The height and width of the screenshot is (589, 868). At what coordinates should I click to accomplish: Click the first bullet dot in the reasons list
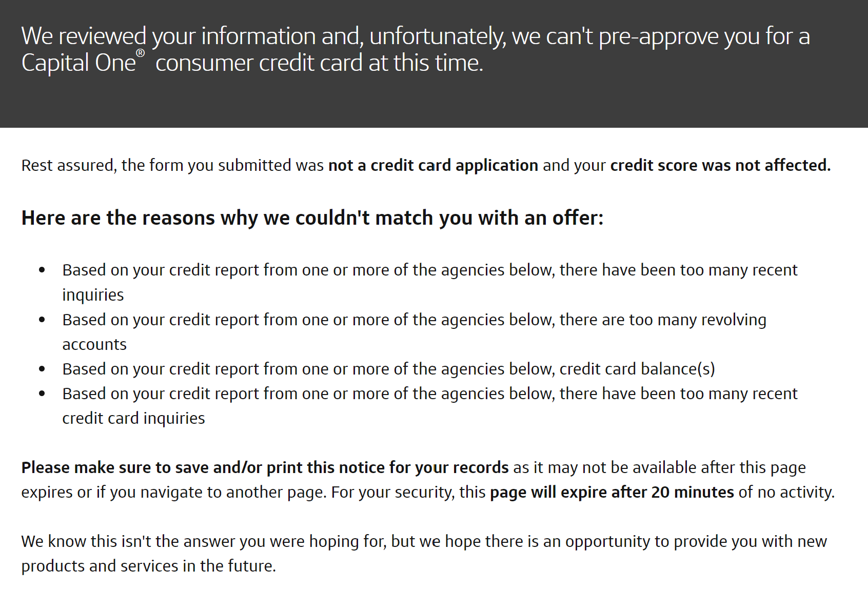(42, 270)
